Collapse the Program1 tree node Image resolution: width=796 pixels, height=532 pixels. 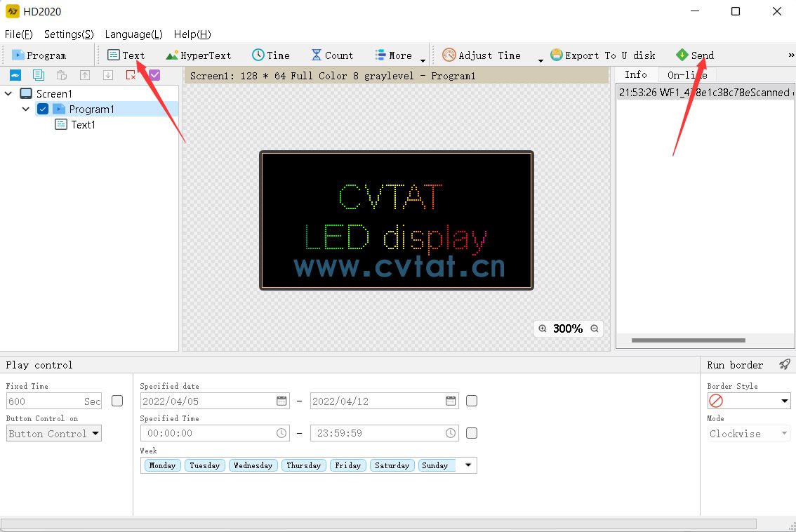[26, 109]
